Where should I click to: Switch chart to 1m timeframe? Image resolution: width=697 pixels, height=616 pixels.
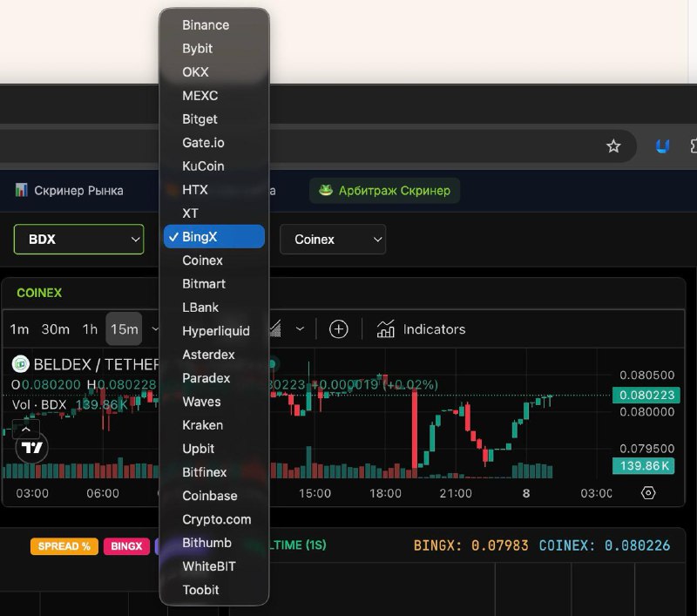click(x=19, y=329)
